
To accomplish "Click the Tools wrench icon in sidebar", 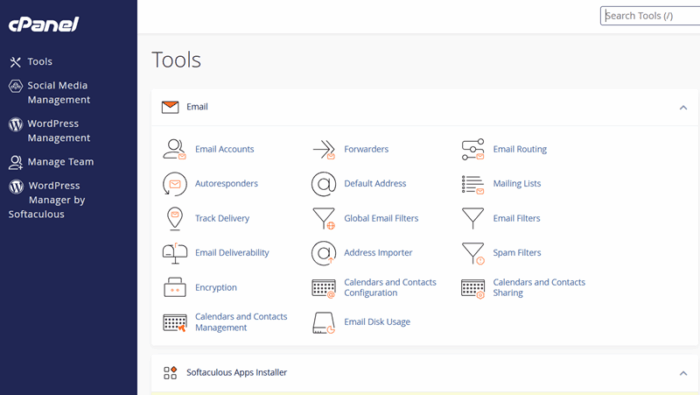I will coord(16,62).
